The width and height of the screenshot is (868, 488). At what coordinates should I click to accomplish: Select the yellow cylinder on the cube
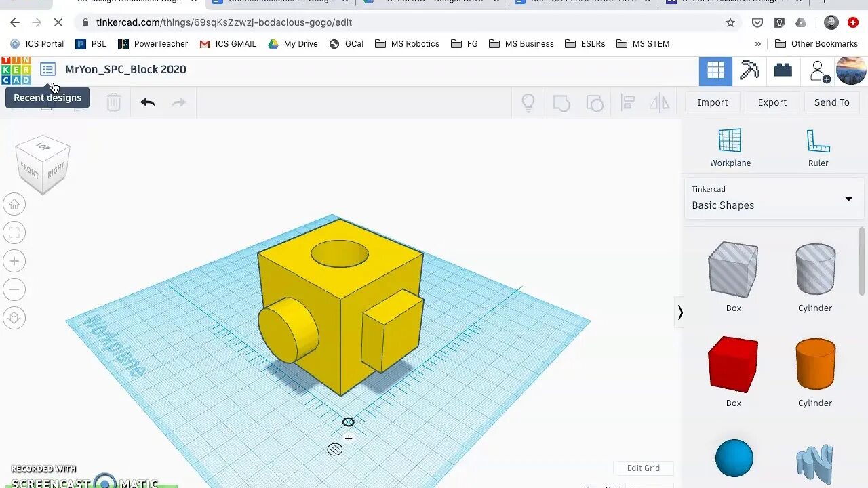tap(288, 330)
